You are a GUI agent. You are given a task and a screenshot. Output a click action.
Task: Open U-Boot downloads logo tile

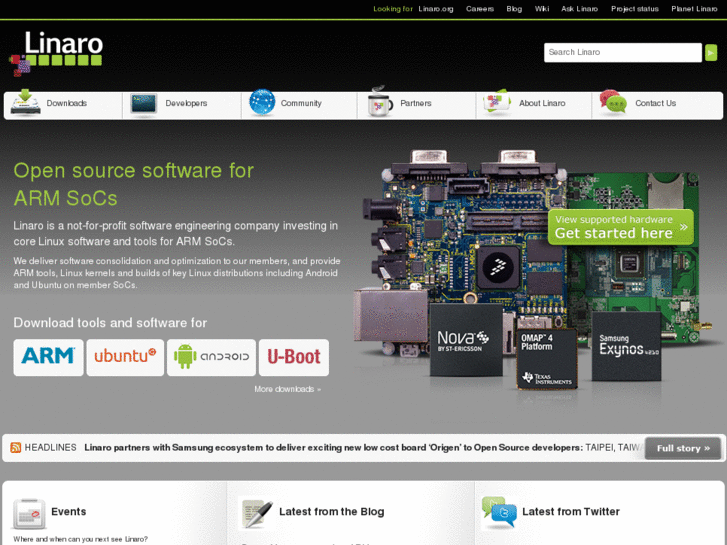[294, 357]
